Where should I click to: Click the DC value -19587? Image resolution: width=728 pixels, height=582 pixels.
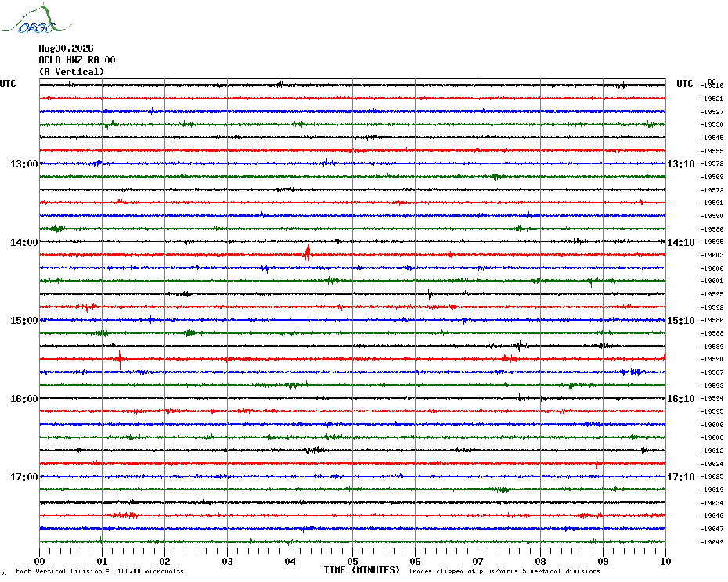coord(712,372)
